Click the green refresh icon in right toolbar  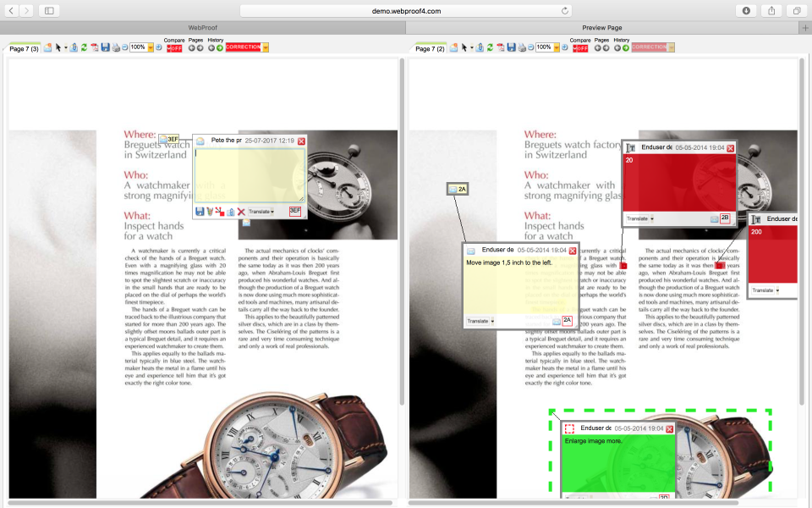click(x=490, y=47)
